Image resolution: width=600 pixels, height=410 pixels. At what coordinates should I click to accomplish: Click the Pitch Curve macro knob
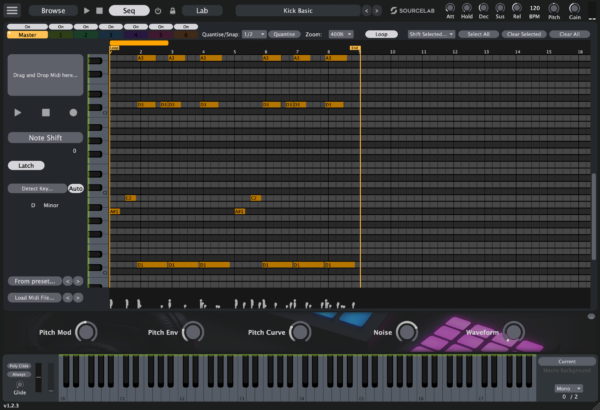pos(300,332)
